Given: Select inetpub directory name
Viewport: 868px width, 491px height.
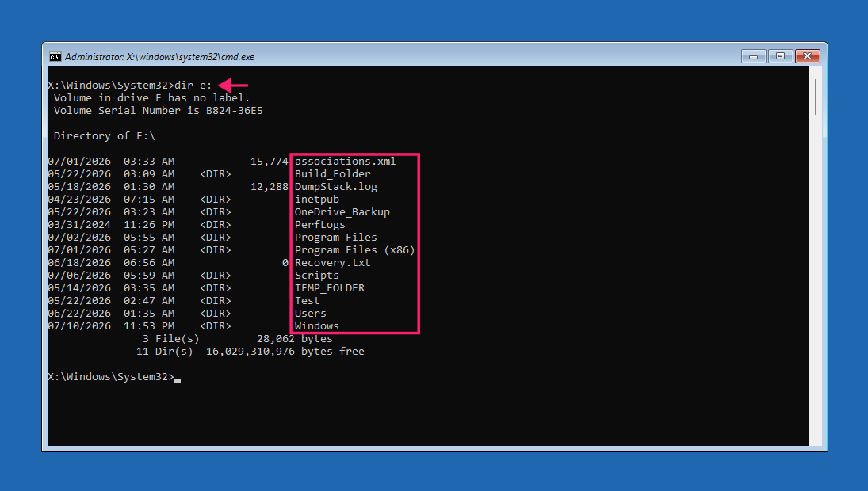Looking at the screenshot, I should click(x=316, y=200).
